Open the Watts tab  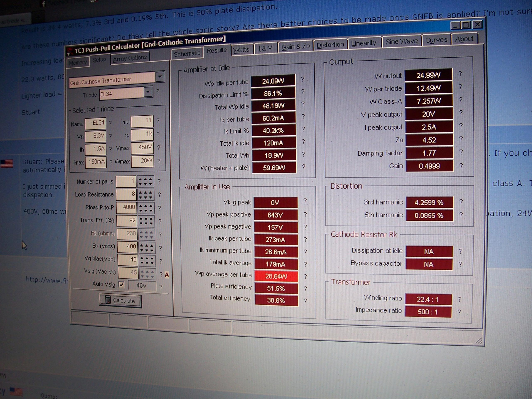241,50
